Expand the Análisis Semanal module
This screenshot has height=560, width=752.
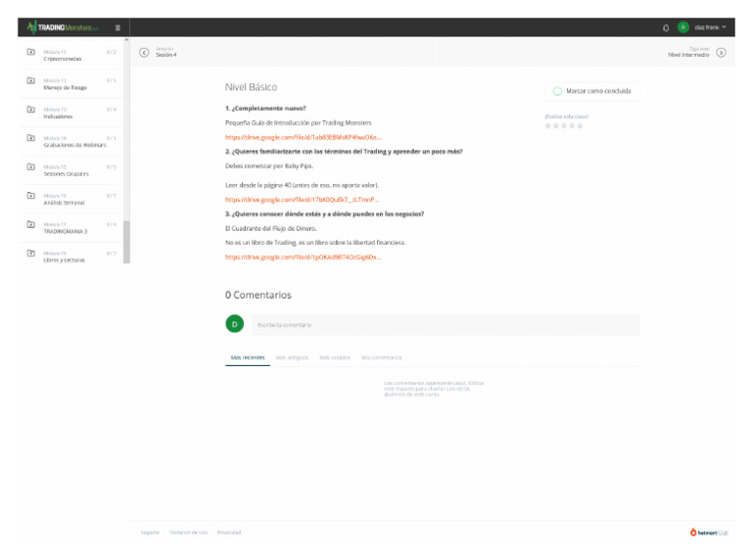tap(70, 199)
